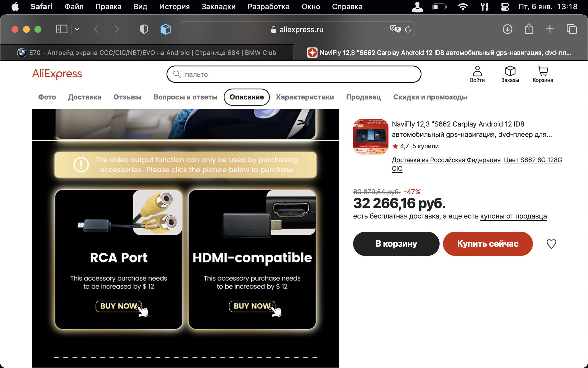Toggle the Safari sidebar
Image resolution: width=588 pixels, height=368 pixels.
click(62, 29)
